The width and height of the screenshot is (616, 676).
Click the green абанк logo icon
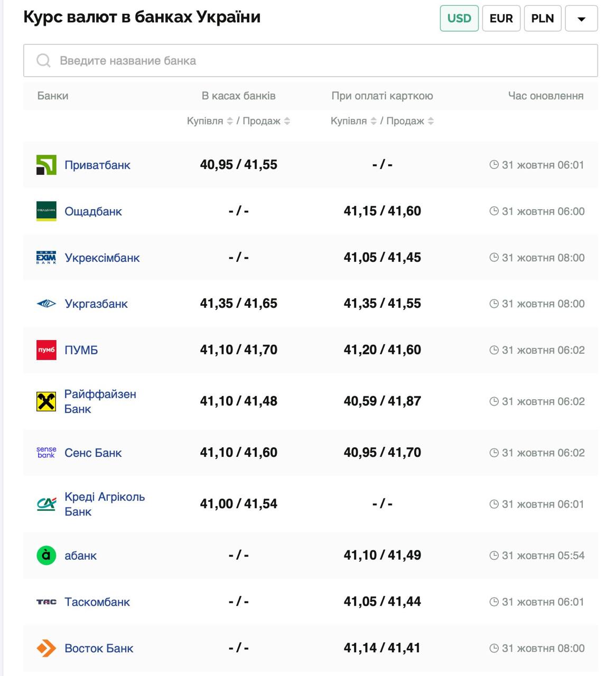click(46, 555)
